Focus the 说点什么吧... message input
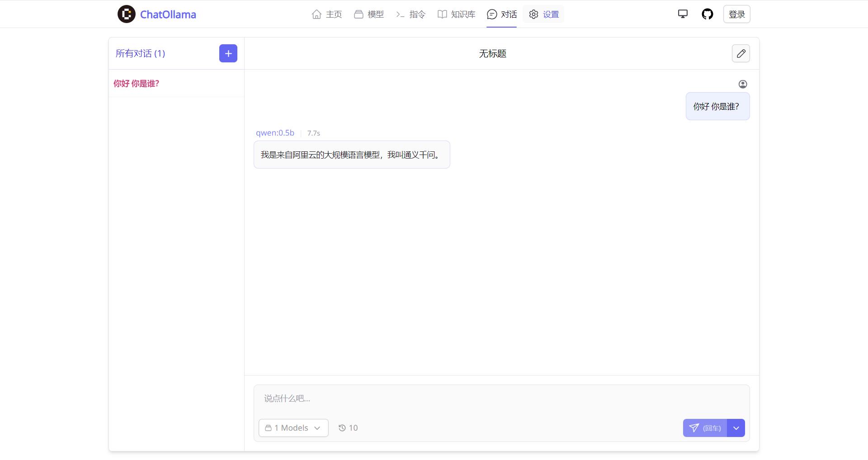This screenshot has width=868, height=460. click(x=502, y=399)
